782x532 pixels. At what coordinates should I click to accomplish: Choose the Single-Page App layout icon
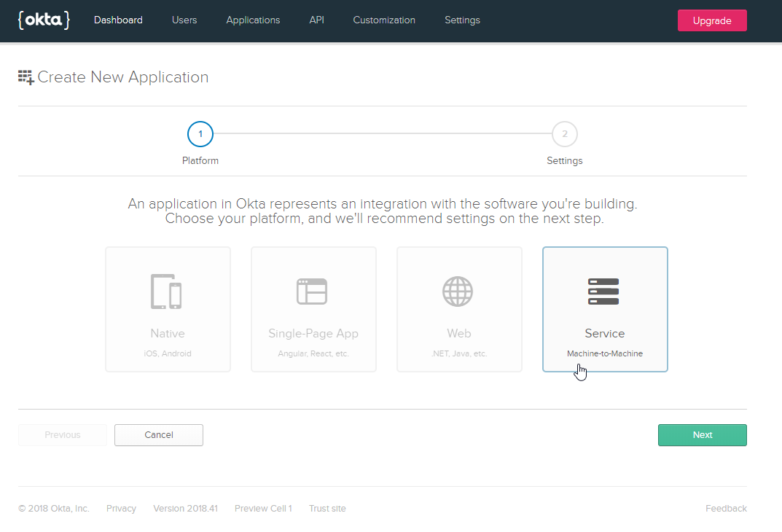click(x=313, y=292)
